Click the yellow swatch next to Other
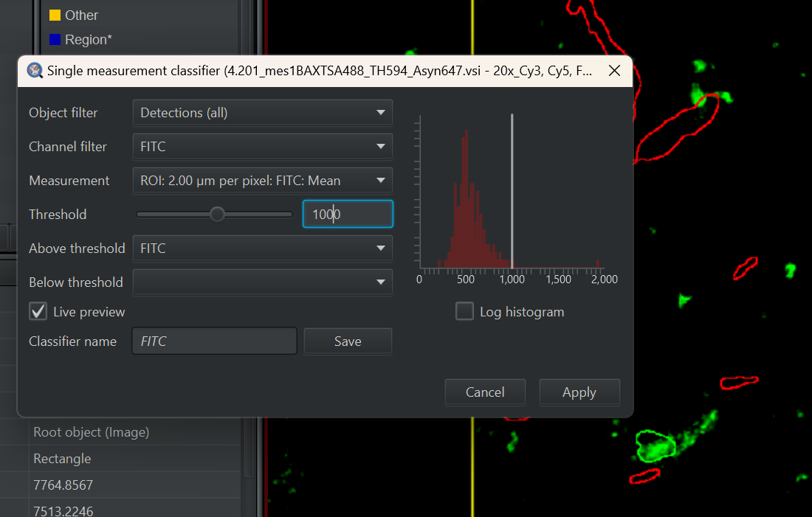Screen dimensions: 812x517 tap(54, 14)
